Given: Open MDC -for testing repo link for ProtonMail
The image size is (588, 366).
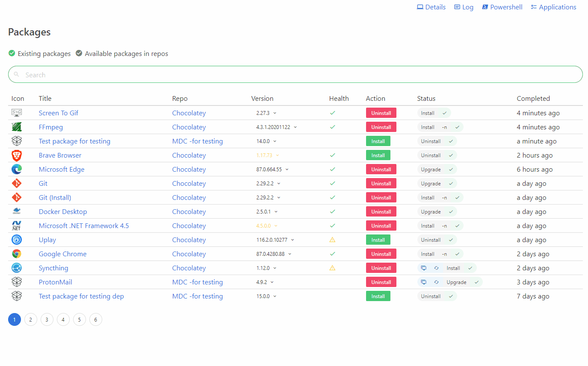Looking at the screenshot, I should (x=198, y=282).
